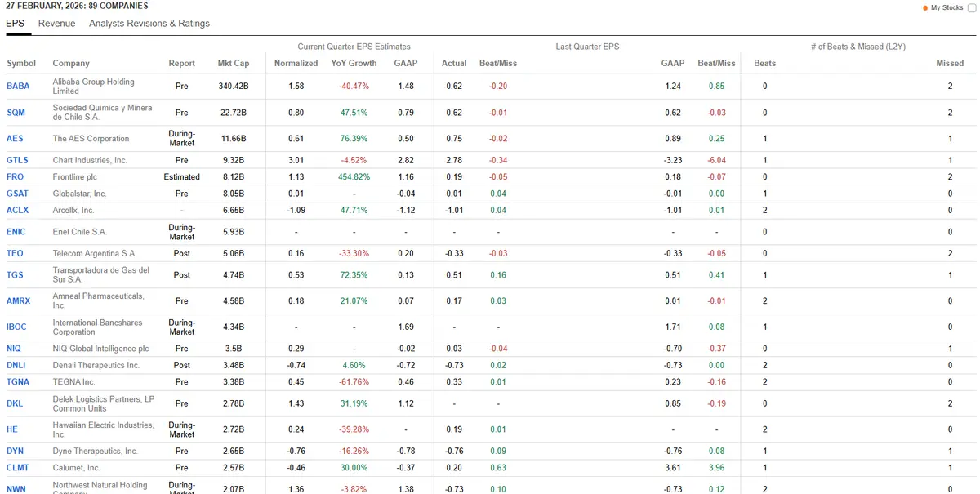Click the 'Estimated' report cell for Frontline
Screen dimensions: 980x494
coord(182,176)
